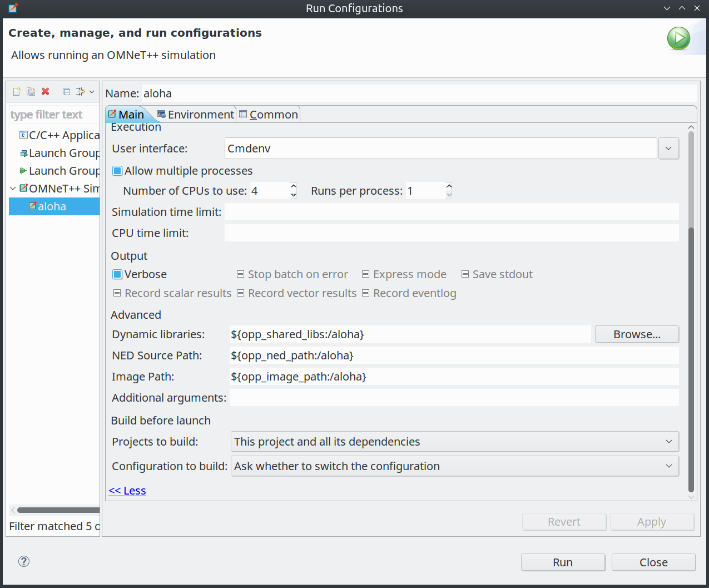Image resolution: width=709 pixels, height=588 pixels.
Task: Increase the Number of CPUs with up arrow
Action: (x=294, y=186)
